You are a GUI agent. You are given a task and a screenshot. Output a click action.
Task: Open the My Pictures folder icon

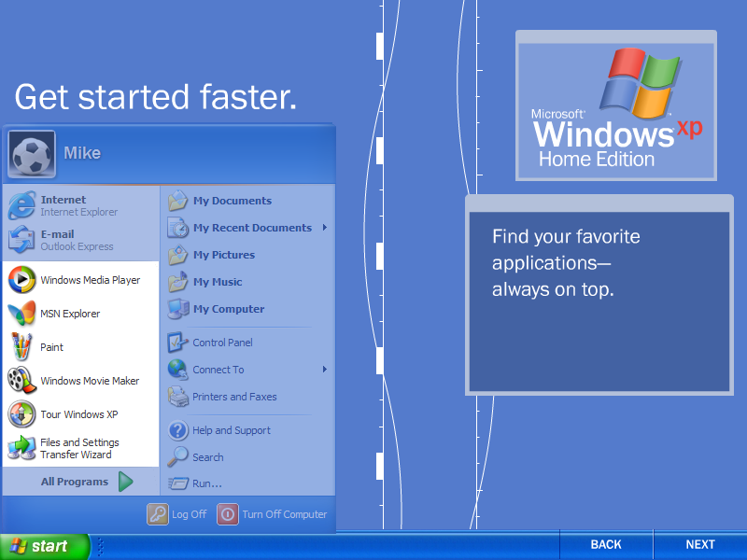pyautogui.click(x=177, y=255)
